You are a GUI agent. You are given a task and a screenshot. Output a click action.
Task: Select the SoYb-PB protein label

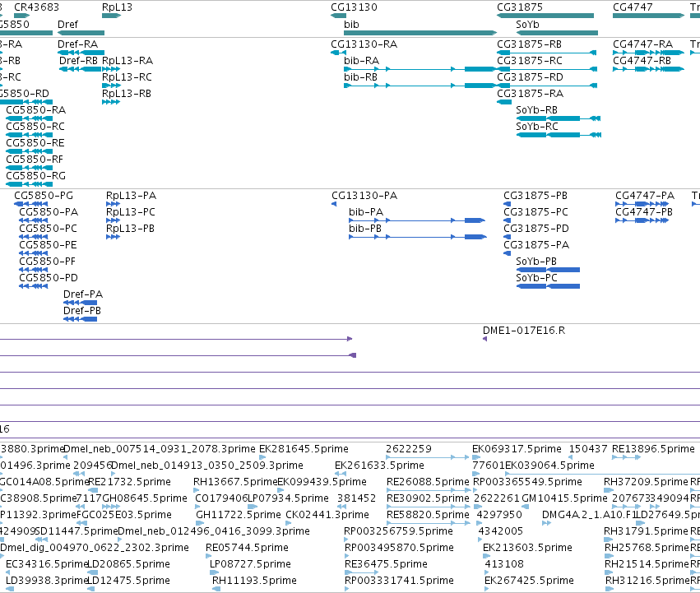[x=536, y=262]
